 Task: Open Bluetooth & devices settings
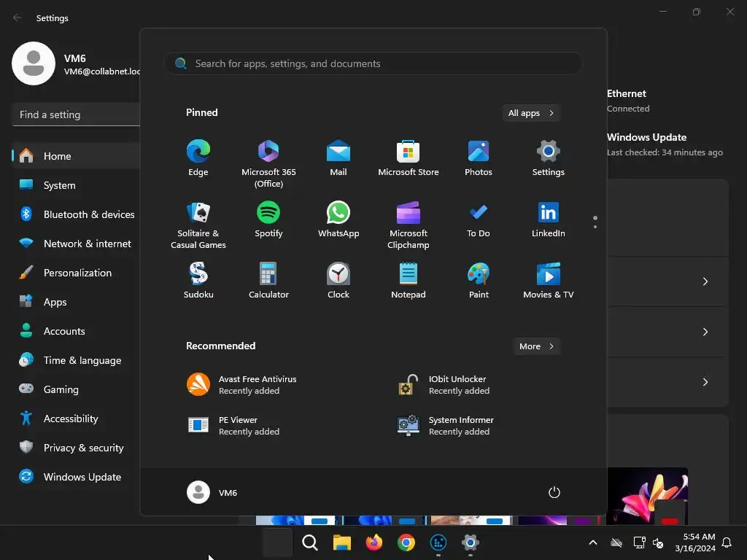pyautogui.click(x=76, y=214)
